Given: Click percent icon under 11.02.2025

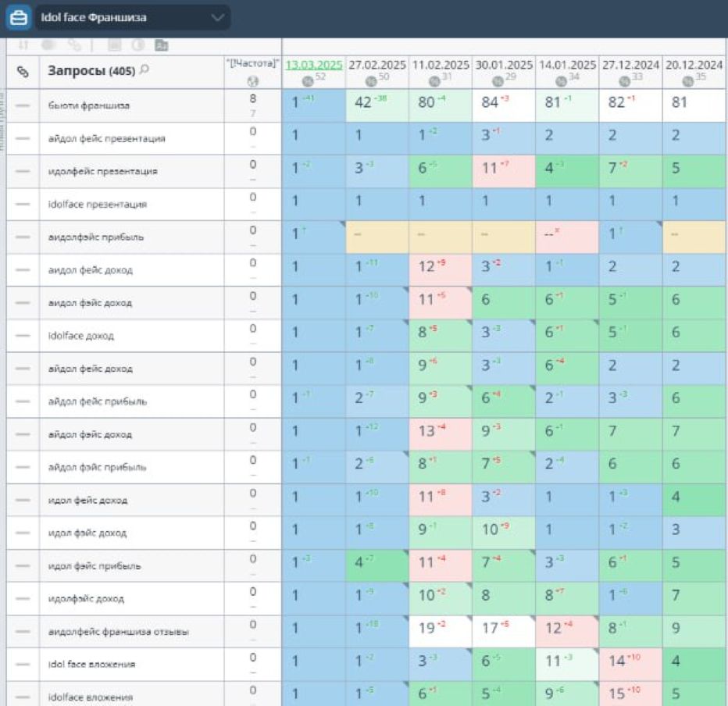Looking at the screenshot, I should 434,82.
